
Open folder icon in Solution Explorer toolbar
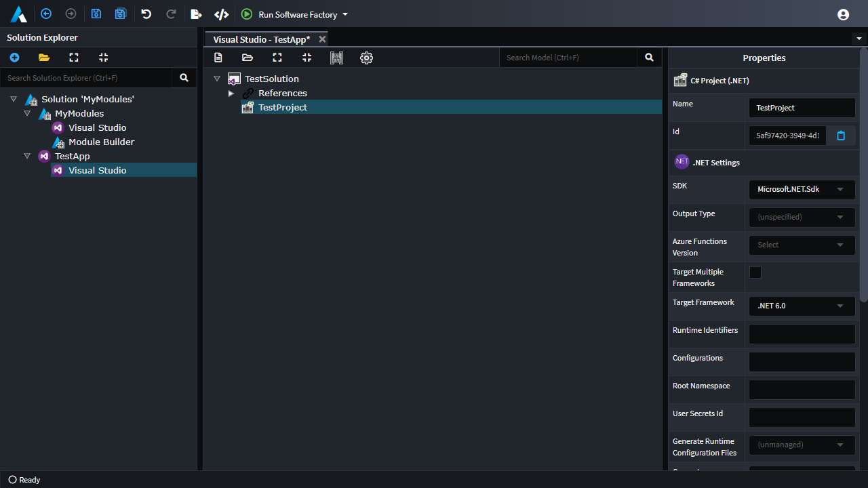(x=44, y=58)
